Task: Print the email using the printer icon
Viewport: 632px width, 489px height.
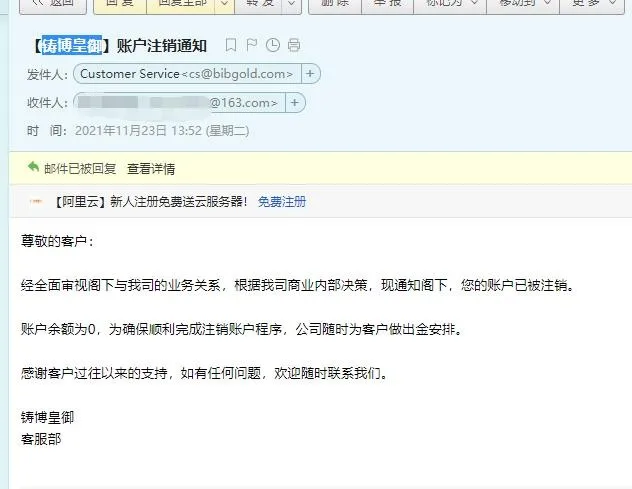Action: pos(294,45)
